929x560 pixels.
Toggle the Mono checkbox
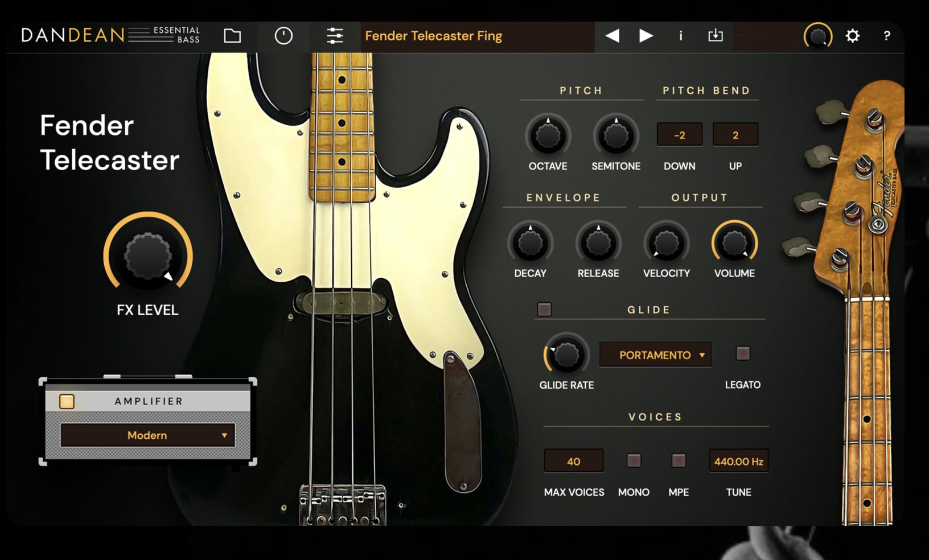pos(634,460)
